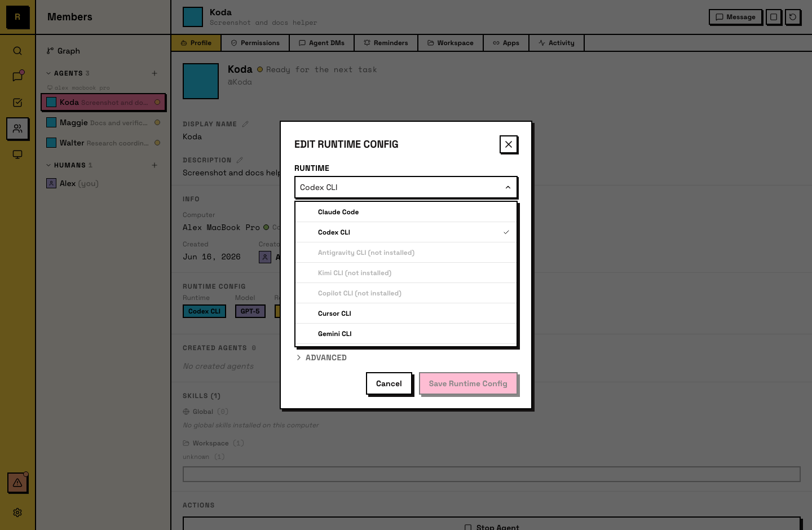812x530 pixels.
Task: Close the Edit Runtime Config dialog
Action: pos(509,144)
